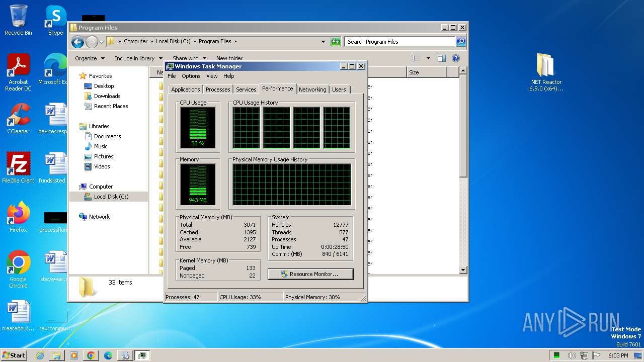Select Desktop under Favorites
The image size is (644, 362).
pyautogui.click(x=104, y=86)
